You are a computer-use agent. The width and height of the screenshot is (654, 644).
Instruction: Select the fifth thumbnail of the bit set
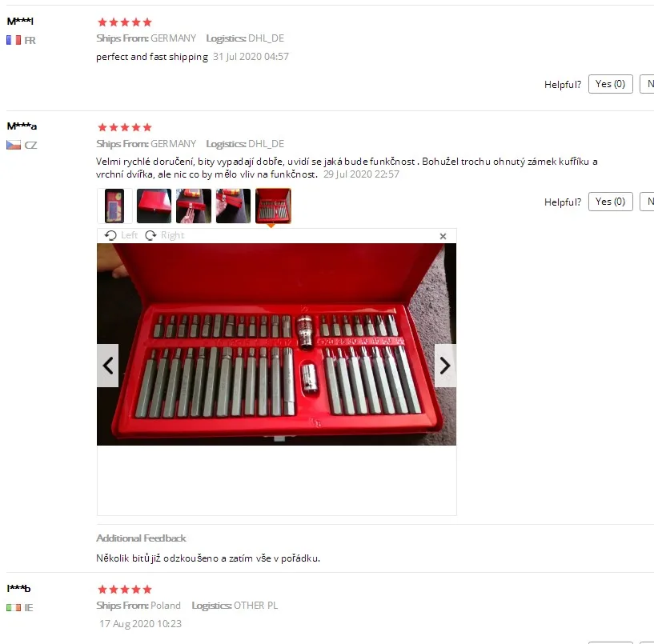(x=273, y=206)
